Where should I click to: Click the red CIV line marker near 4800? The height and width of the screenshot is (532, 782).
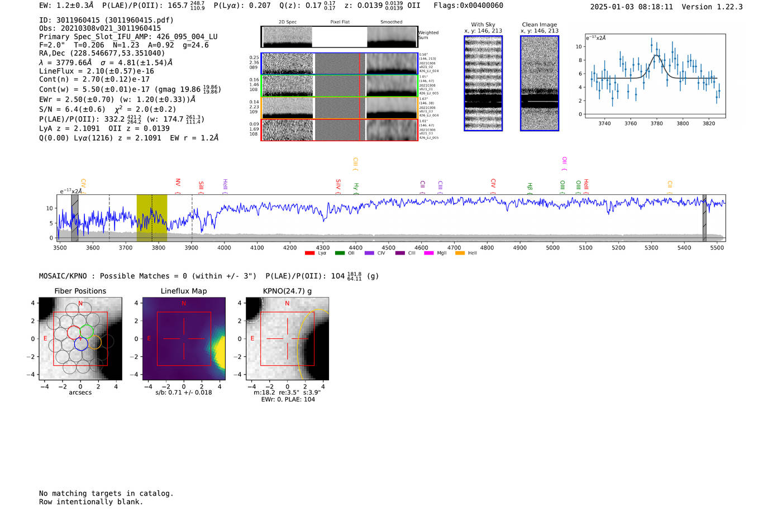coord(493,186)
